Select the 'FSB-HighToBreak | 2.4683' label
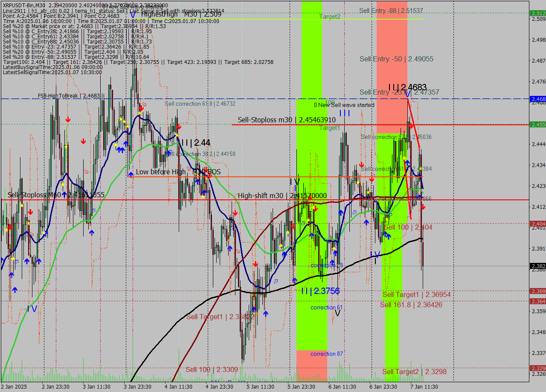This screenshot has height=392, width=546. point(69,96)
